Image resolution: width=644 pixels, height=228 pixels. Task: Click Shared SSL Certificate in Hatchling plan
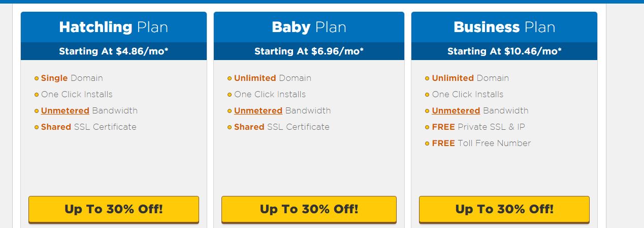(x=89, y=127)
